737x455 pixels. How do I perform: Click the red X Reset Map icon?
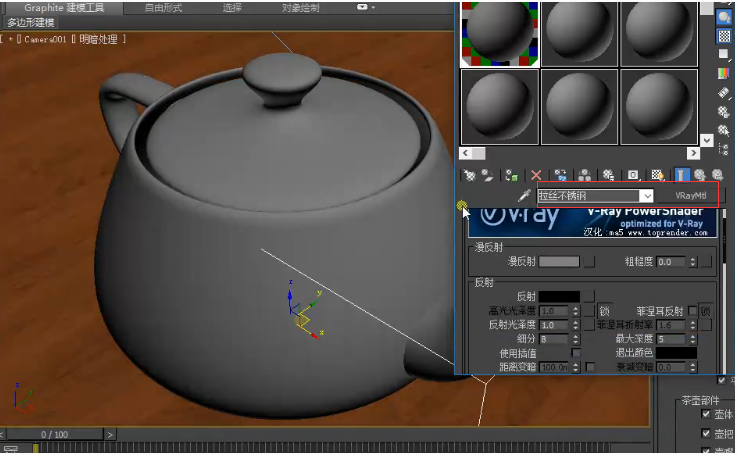(536, 175)
